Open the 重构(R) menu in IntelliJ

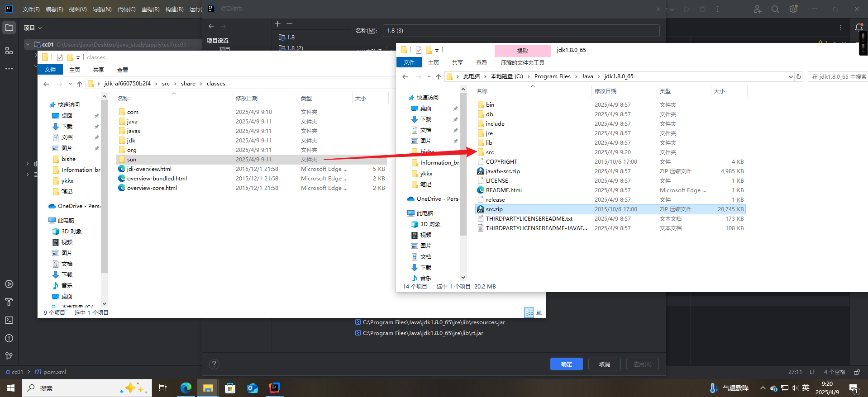[x=150, y=9]
